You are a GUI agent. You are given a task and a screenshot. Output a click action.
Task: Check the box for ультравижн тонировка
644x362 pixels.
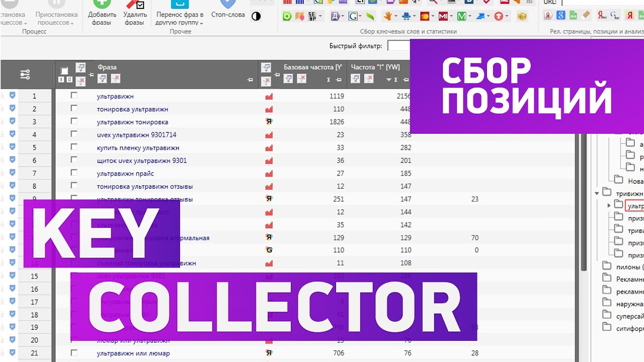point(74,121)
